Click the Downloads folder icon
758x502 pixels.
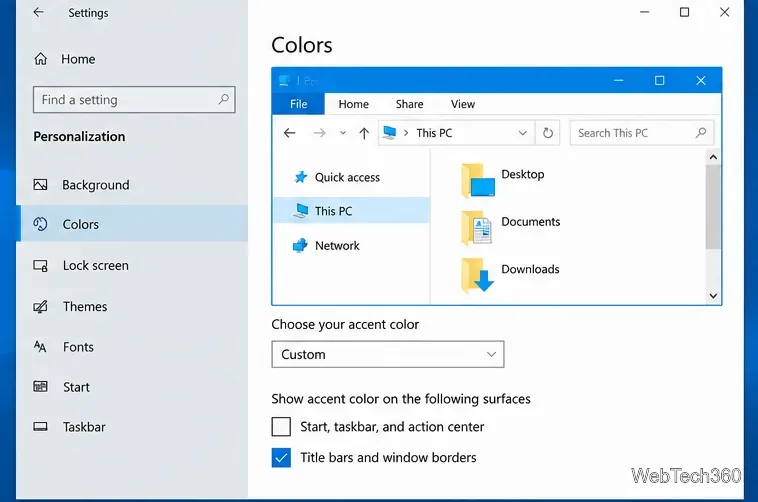[477, 275]
